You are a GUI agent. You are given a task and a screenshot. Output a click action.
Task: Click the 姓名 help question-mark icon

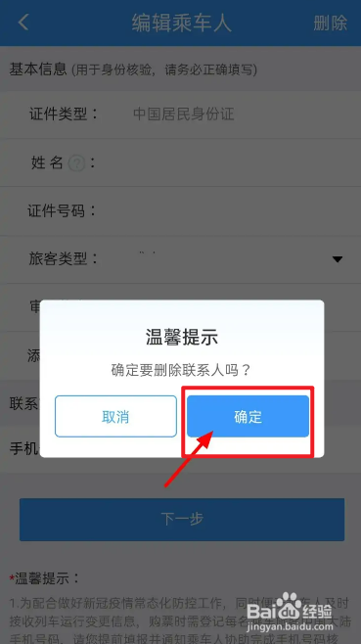(x=76, y=163)
